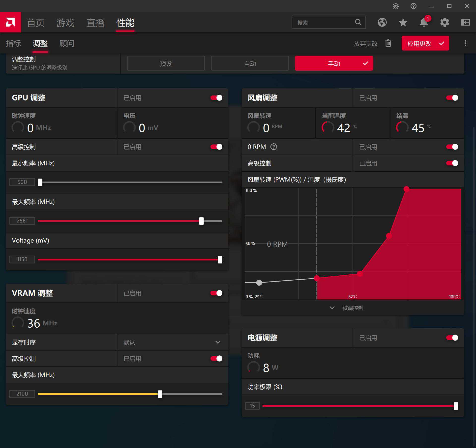Open favorites star icon
The image size is (476, 448).
(403, 22)
